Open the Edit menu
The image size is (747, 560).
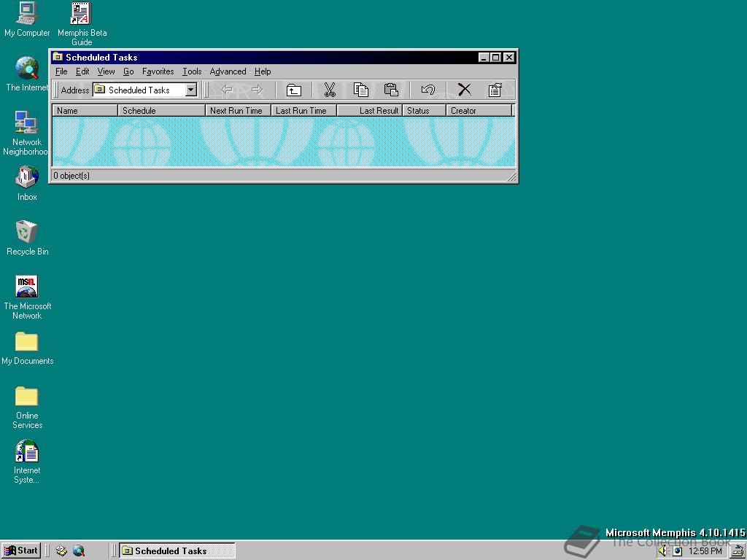(x=82, y=71)
